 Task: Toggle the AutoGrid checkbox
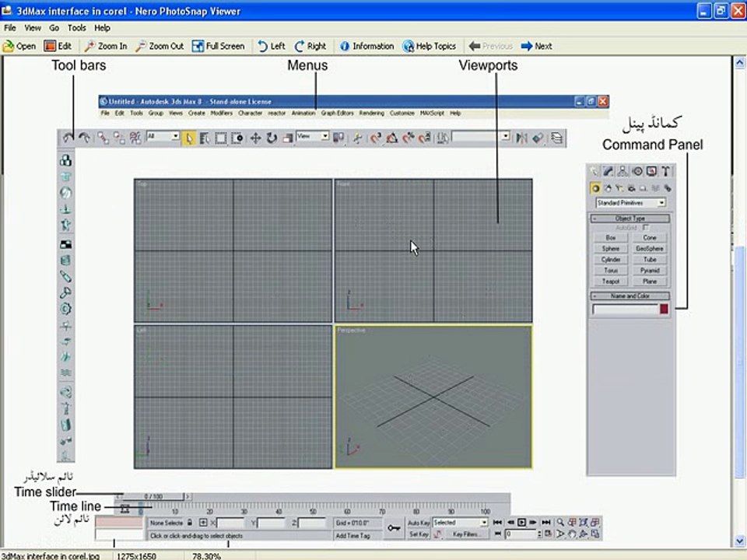(646, 228)
